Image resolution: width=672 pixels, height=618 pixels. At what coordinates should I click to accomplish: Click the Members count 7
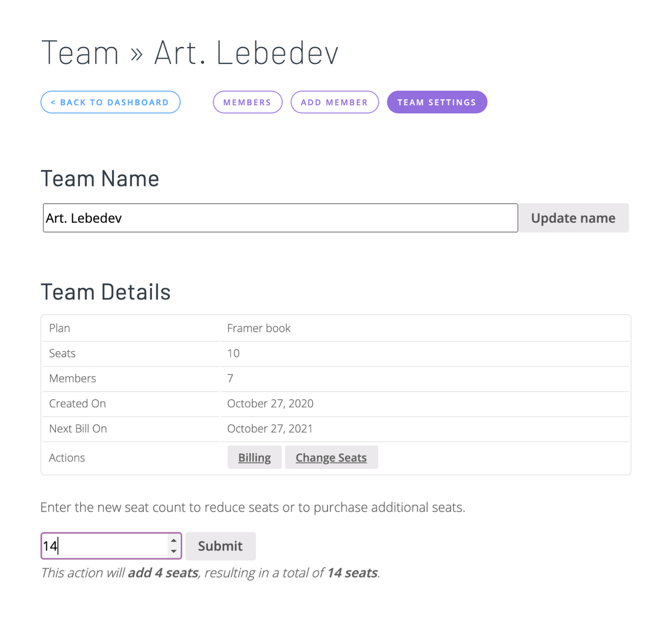point(230,378)
